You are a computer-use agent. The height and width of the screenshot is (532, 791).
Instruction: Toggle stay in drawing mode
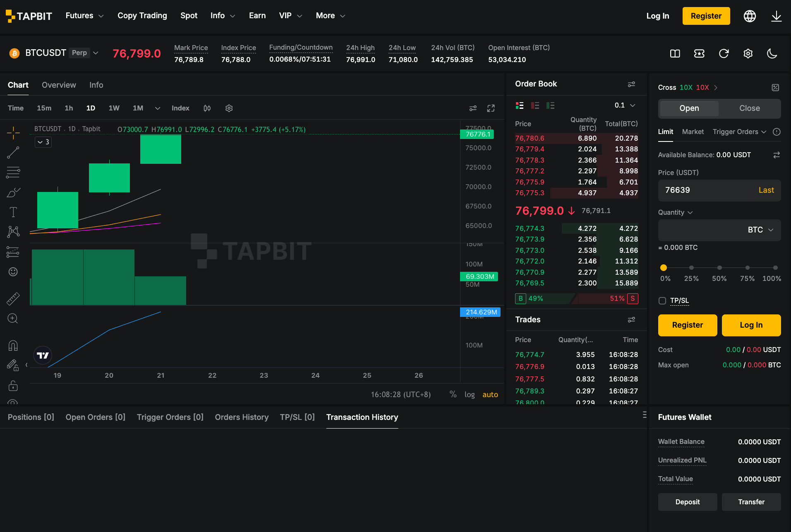(13, 365)
